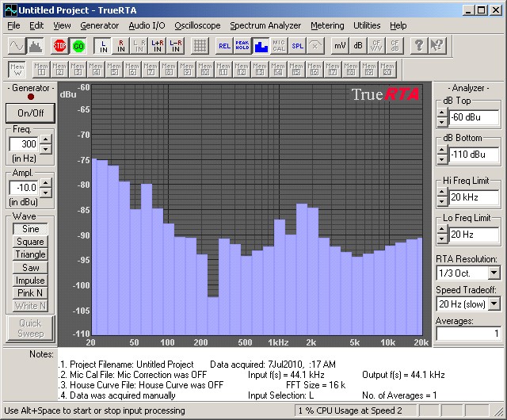Open the Spectrum Analyzer menu
Viewport: 507px width, 420px height.
[265, 25]
